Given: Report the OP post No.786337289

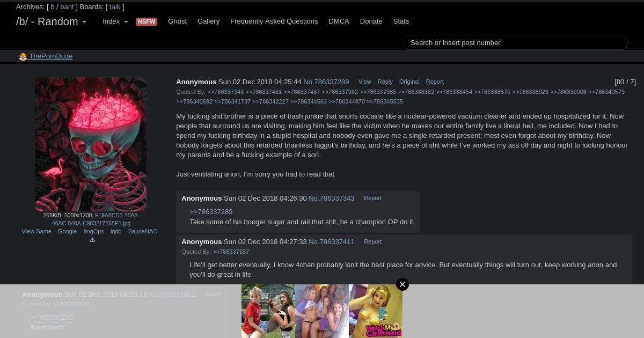Looking at the screenshot, I should 435,82.
